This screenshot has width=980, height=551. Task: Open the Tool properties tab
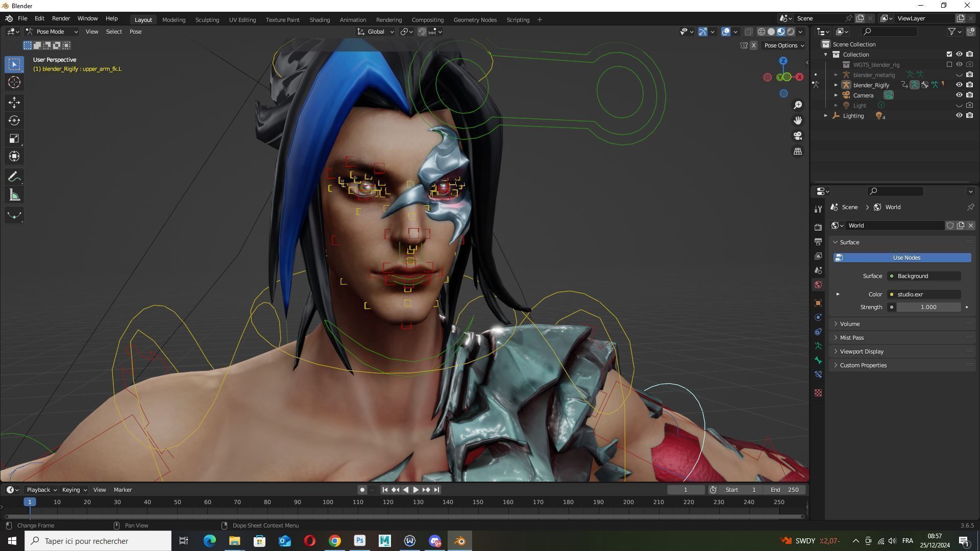point(818,209)
